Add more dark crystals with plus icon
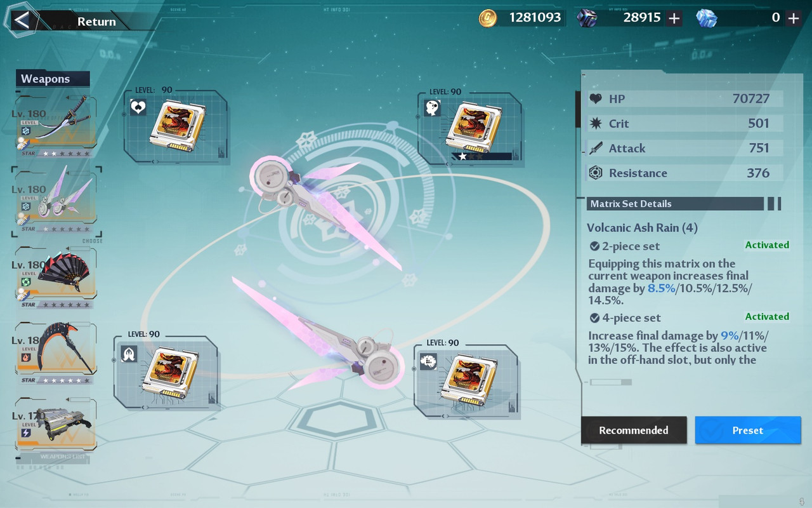Screen dimensions: 812x508 674,18
